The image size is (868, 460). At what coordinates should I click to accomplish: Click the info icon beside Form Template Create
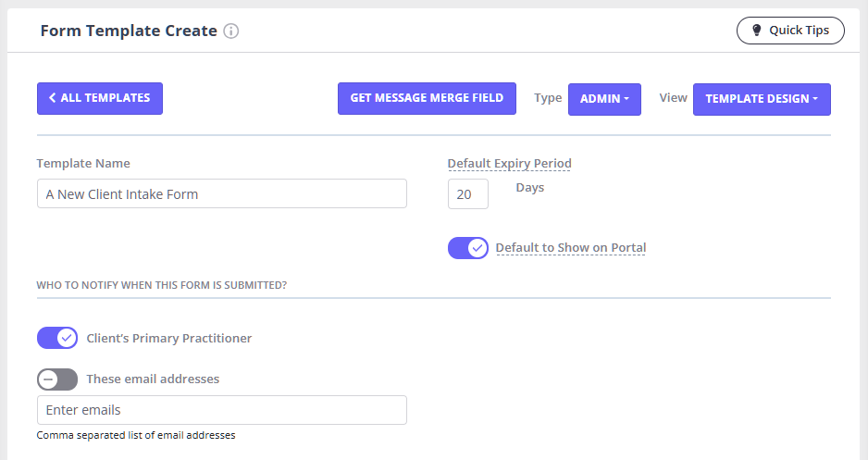pyautogui.click(x=231, y=31)
